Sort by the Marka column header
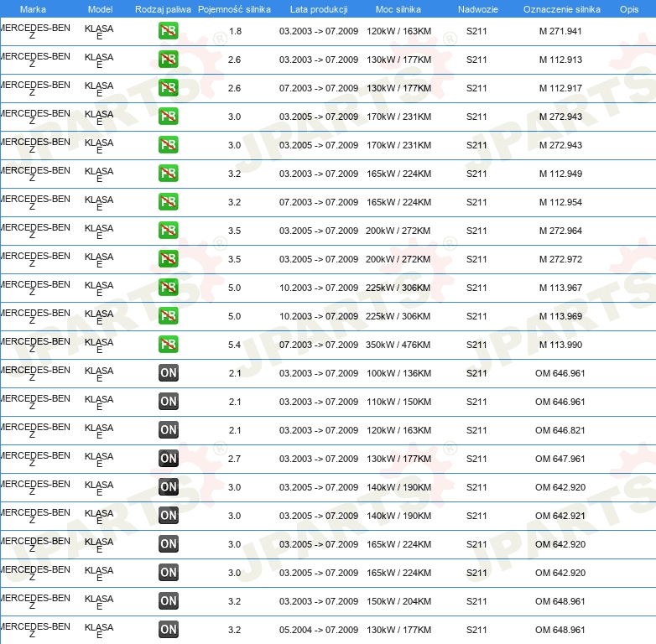656x644 pixels. pos(33,9)
